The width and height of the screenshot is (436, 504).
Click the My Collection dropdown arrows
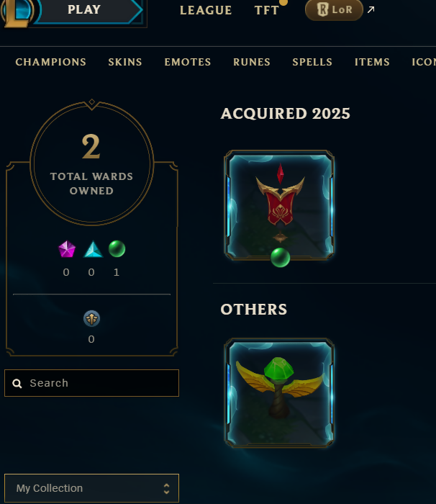[166, 489]
